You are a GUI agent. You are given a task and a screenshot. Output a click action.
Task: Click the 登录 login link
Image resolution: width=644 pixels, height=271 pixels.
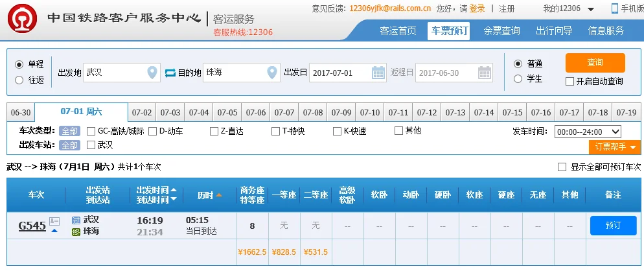tap(477, 8)
